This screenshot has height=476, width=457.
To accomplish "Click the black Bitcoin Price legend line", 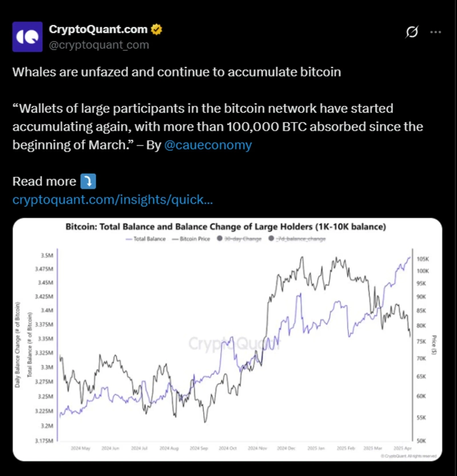I will [175, 239].
